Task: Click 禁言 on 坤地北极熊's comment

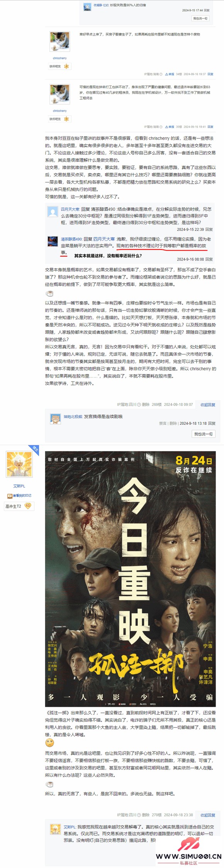Action: click(x=163, y=424)
